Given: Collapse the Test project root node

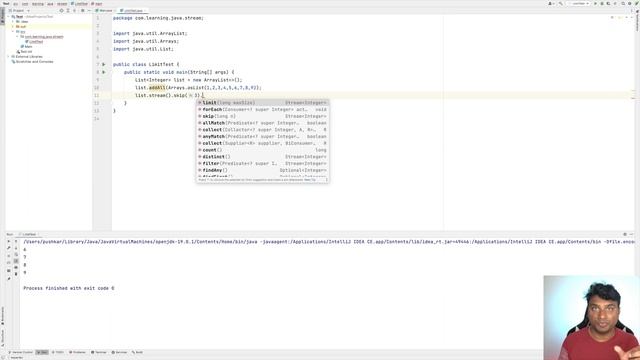Looking at the screenshot, I should 8,17.
